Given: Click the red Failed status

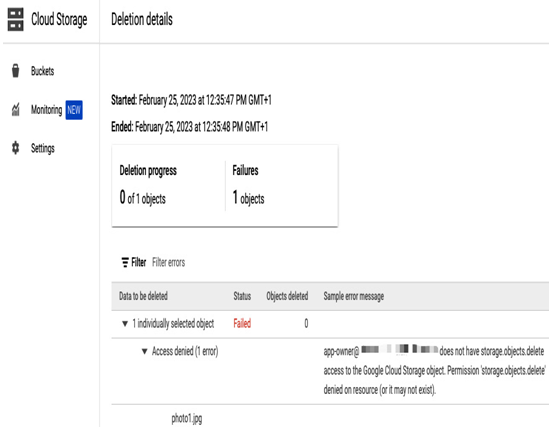Looking at the screenshot, I should click(242, 323).
